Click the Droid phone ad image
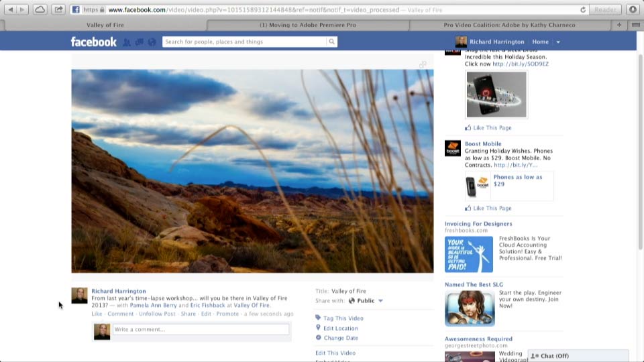The image size is (644, 362). [496, 95]
